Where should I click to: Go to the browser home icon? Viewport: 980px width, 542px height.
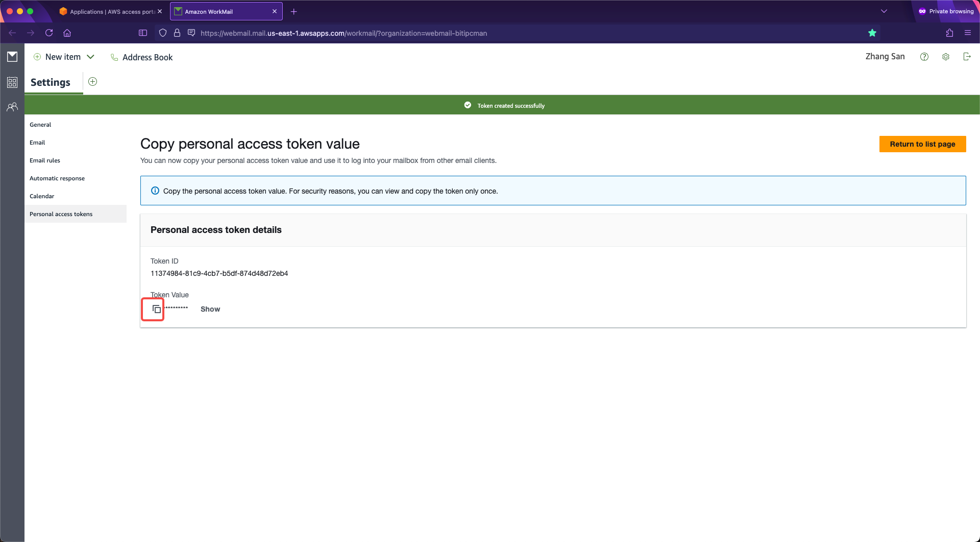(x=67, y=33)
